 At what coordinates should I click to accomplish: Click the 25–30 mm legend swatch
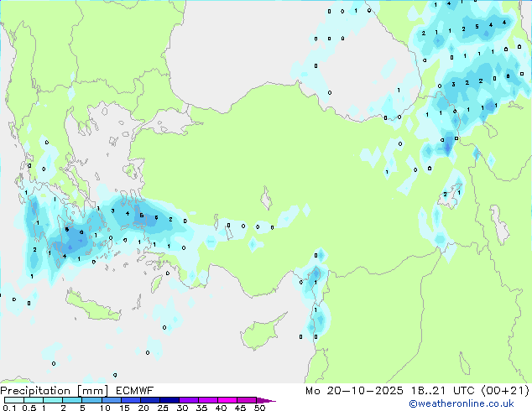[x=170, y=400]
